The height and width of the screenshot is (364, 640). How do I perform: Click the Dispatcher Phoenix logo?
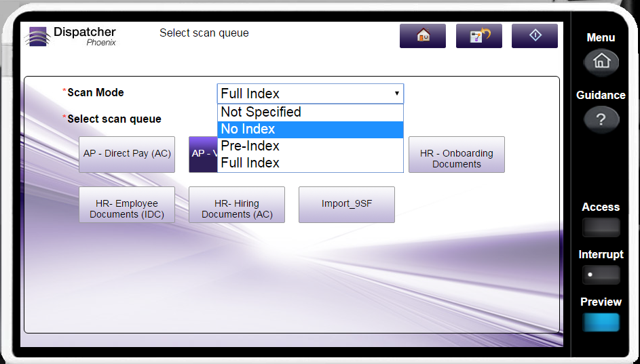point(71,37)
